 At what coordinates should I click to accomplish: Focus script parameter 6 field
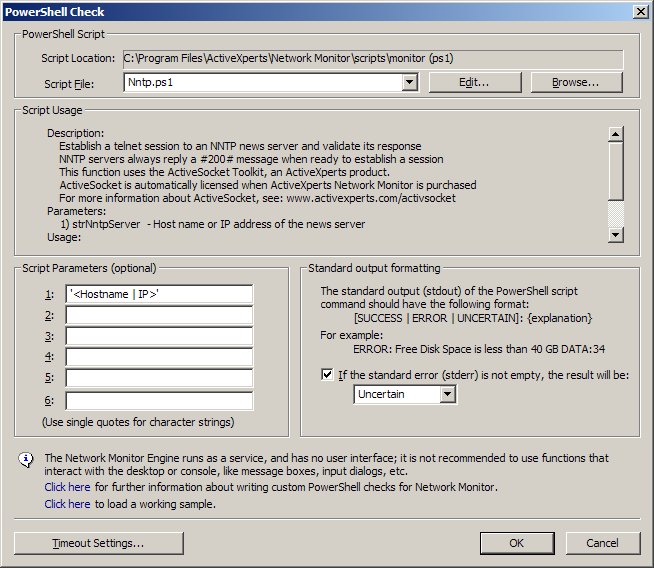pyautogui.click(x=159, y=400)
